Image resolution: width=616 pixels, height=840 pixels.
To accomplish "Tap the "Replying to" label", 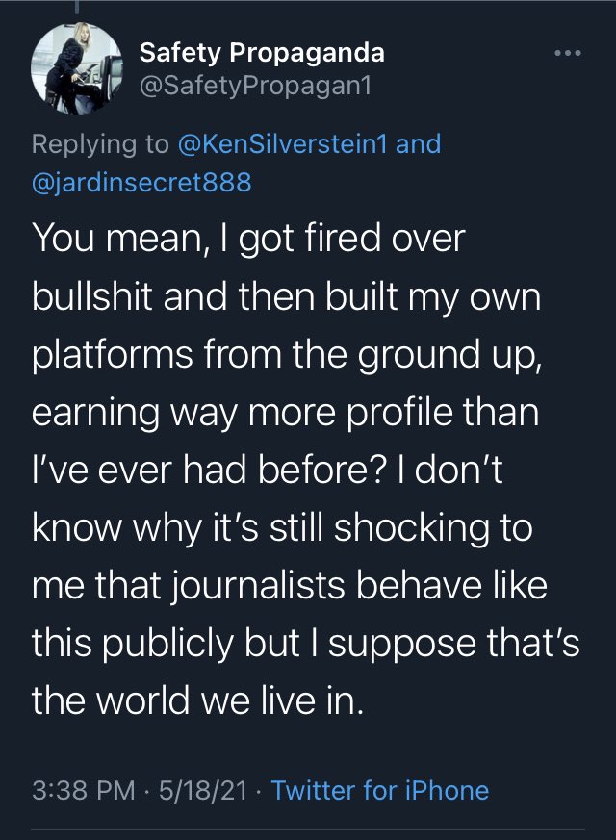I will (x=99, y=144).
